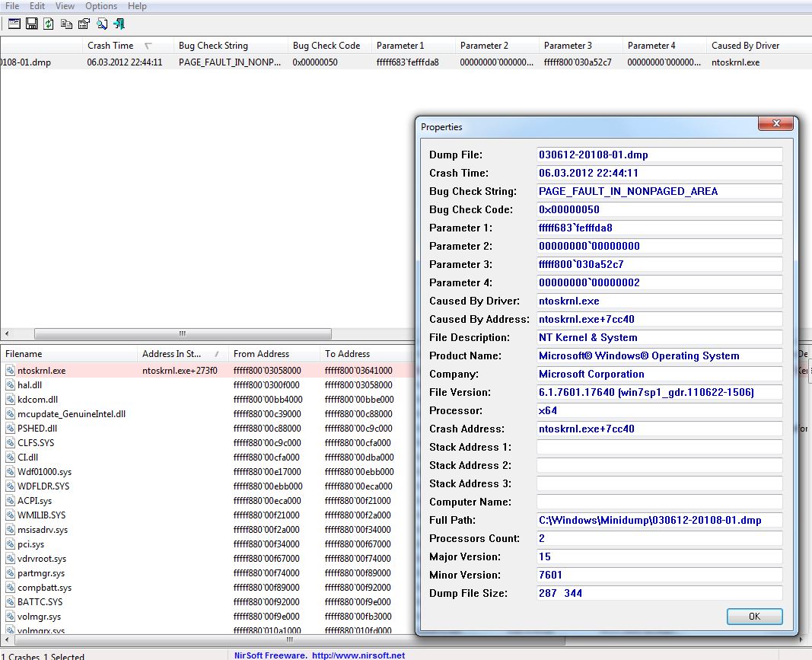
Task: Click the ntoskrnl.exe+273f0 address cell
Action: point(180,371)
